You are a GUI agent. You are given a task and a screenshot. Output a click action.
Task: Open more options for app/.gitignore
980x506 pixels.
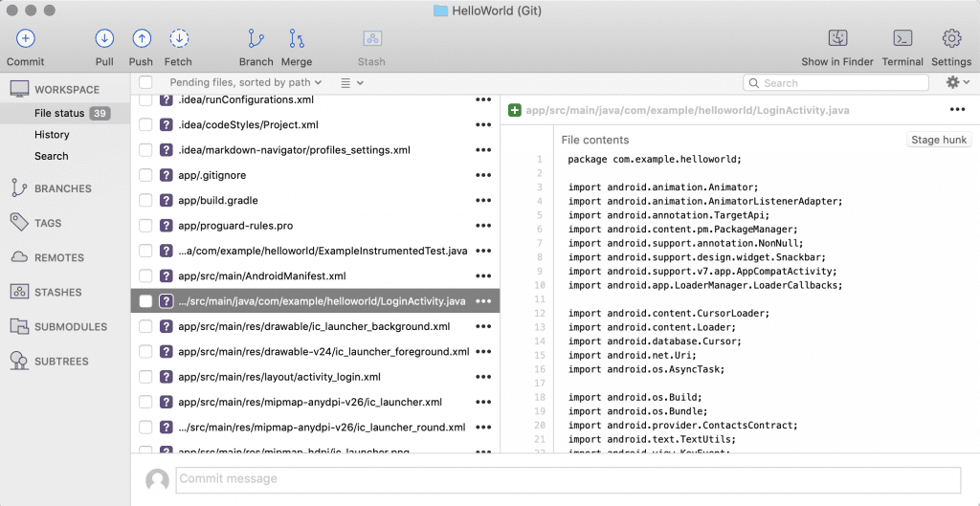tap(483, 176)
